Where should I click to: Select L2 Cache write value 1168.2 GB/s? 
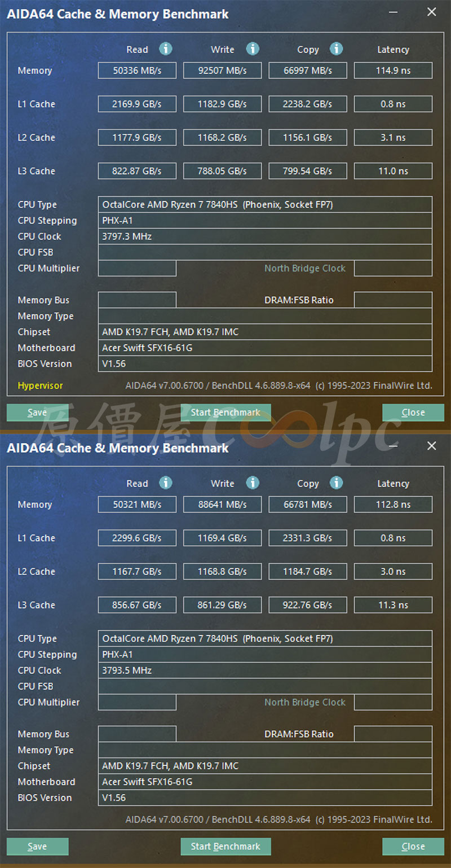223,137
